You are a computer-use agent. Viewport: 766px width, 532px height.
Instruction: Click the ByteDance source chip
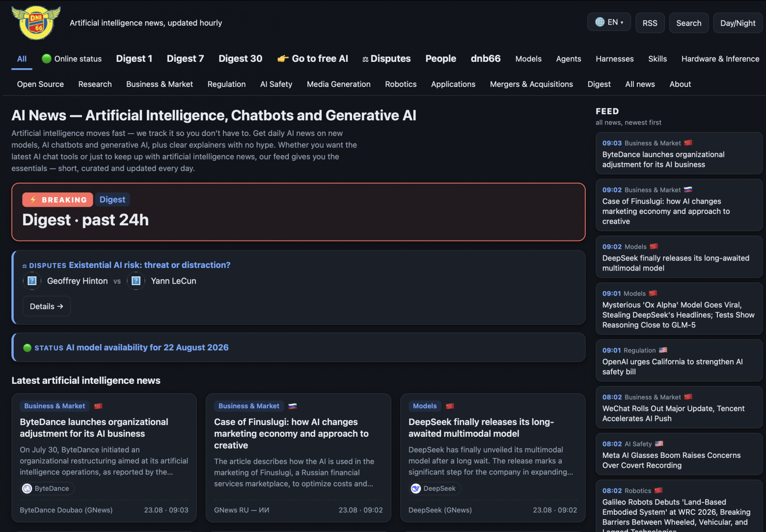coord(47,489)
